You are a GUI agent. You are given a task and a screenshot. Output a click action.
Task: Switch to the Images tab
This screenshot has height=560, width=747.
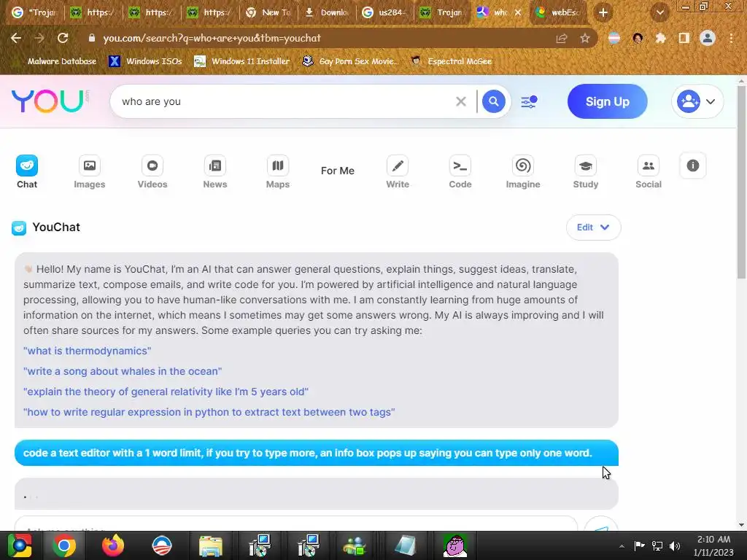click(x=89, y=172)
